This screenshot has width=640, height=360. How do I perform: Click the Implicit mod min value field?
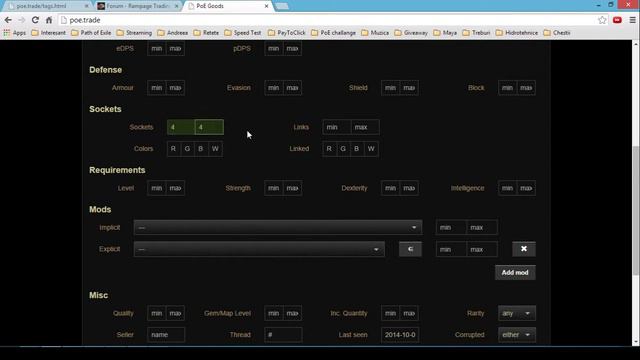[451, 227]
